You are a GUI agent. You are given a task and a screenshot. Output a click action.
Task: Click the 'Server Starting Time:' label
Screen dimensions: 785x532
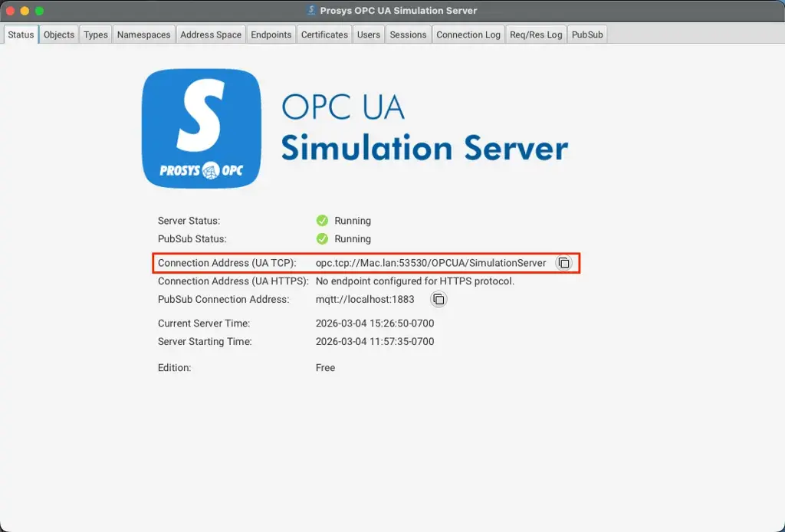(x=205, y=341)
